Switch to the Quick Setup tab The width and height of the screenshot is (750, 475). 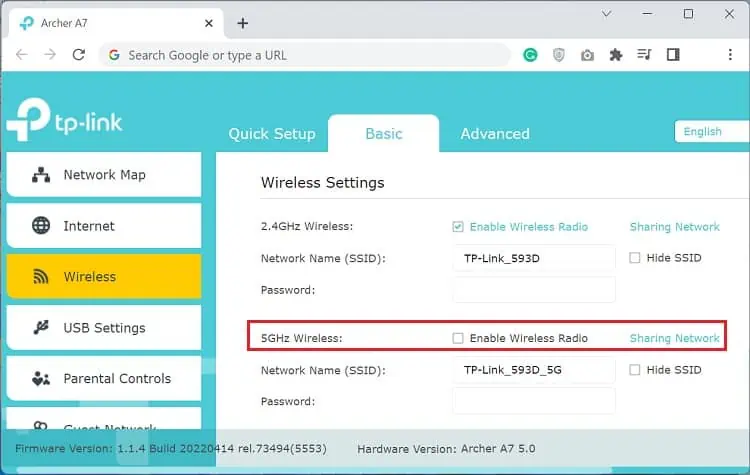click(x=271, y=134)
